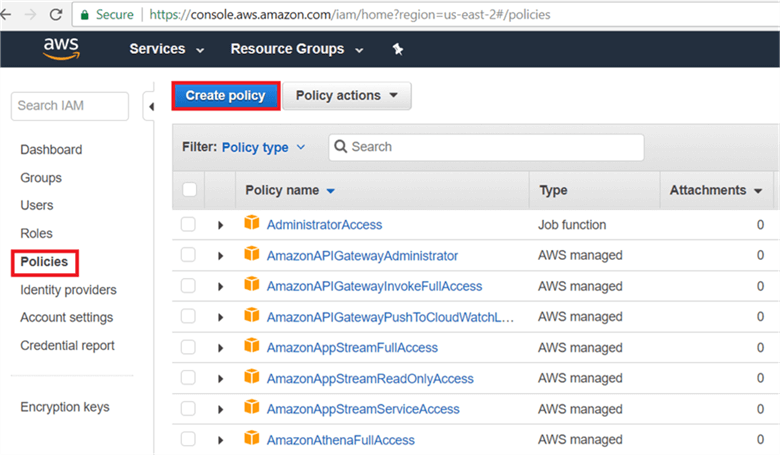Viewport: 780px width, 455px height.
Task: Check the AmazonAPIGatewayAdministrator row checkbox
Action: click(x=188, y=255)
